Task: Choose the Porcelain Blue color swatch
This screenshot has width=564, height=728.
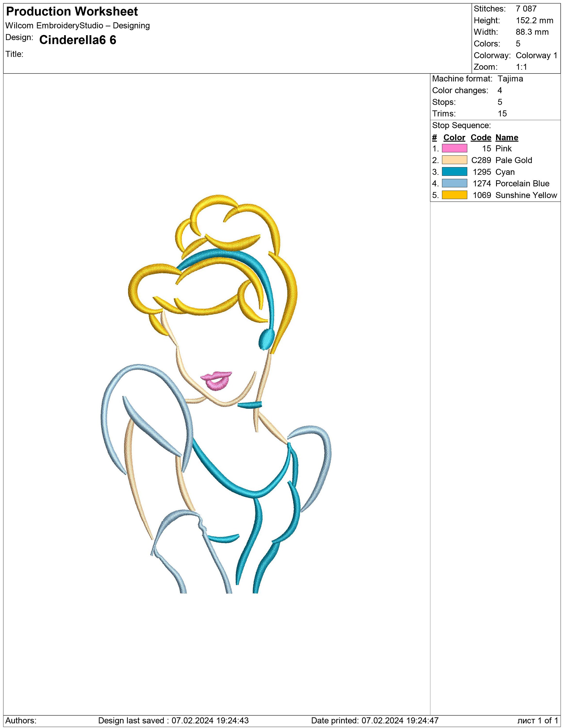Action: coord(454,183)
